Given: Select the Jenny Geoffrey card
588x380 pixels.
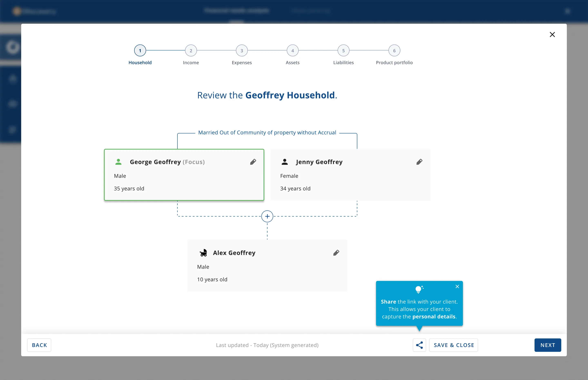Looking at the screenshot, I should tap(350, 175).
